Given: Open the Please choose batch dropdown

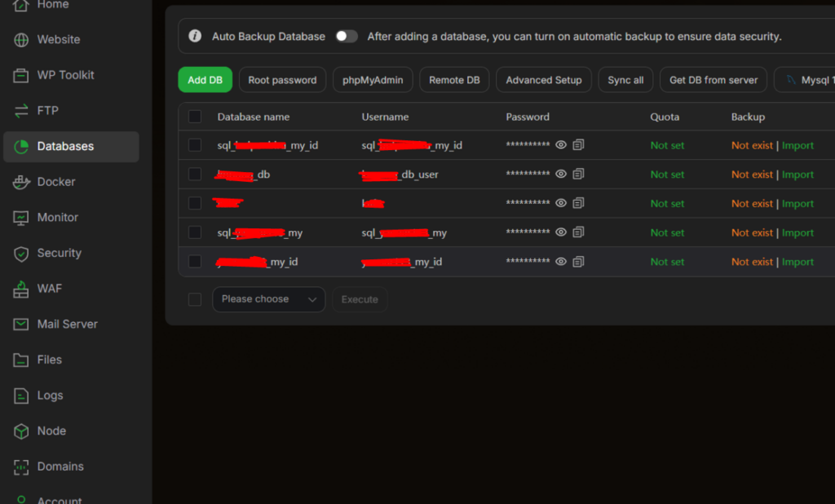Looking at the screenshot, I should (x=268, y=299).
